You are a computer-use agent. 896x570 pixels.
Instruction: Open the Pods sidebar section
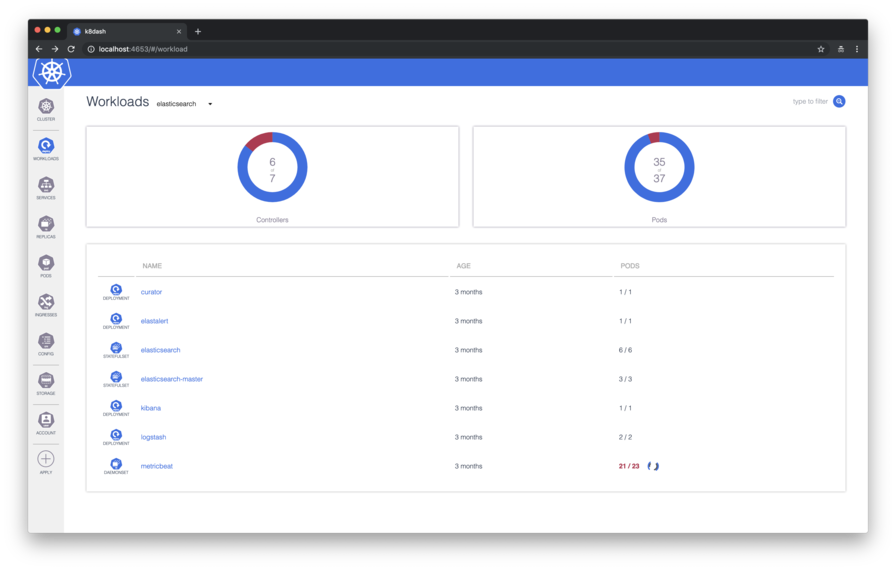46,265
